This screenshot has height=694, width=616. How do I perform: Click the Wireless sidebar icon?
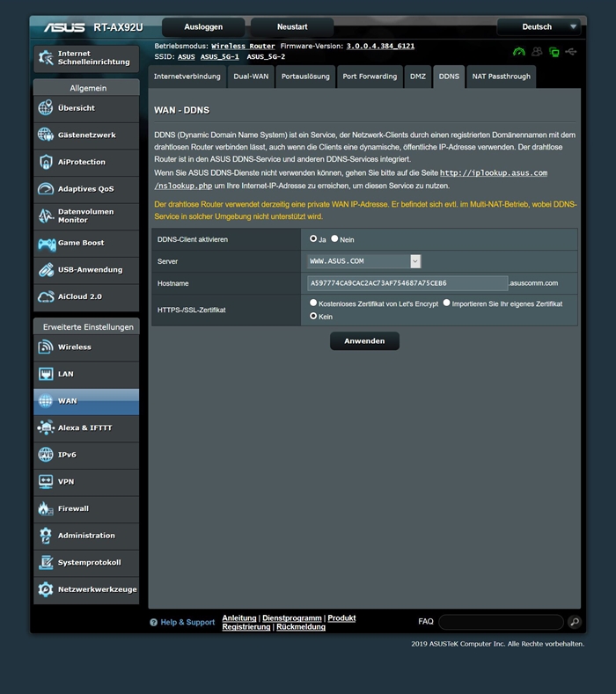click(46, 347)
